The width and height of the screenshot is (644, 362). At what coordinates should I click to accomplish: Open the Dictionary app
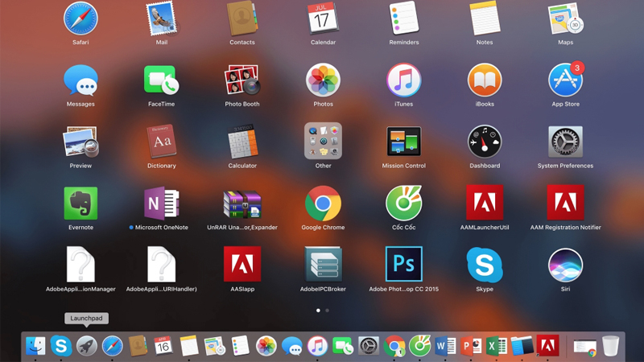[162, 142]
